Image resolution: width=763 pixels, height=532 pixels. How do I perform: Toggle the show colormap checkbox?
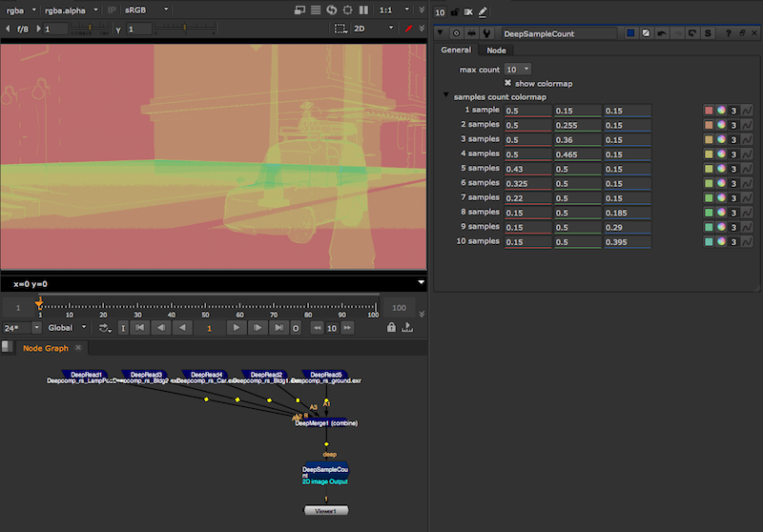point(508,83)
